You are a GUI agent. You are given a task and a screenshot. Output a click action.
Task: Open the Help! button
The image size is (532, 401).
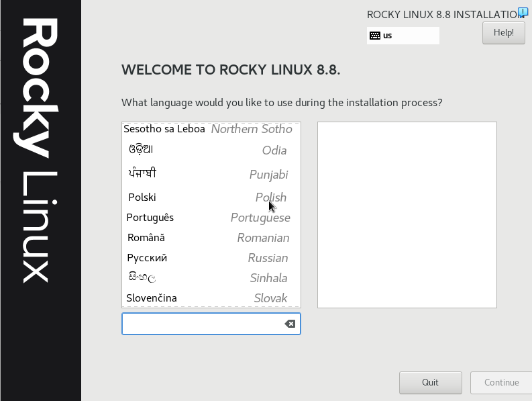(x=504, y=33)
